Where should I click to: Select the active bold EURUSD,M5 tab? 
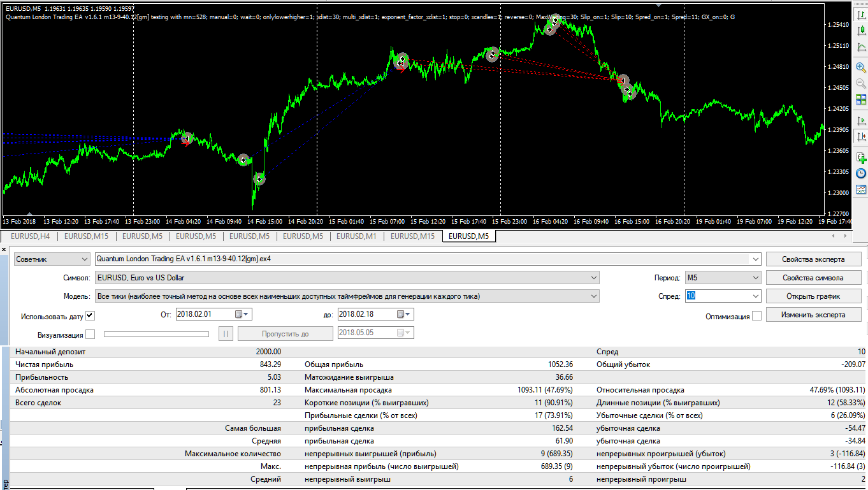tap(469, 236)
